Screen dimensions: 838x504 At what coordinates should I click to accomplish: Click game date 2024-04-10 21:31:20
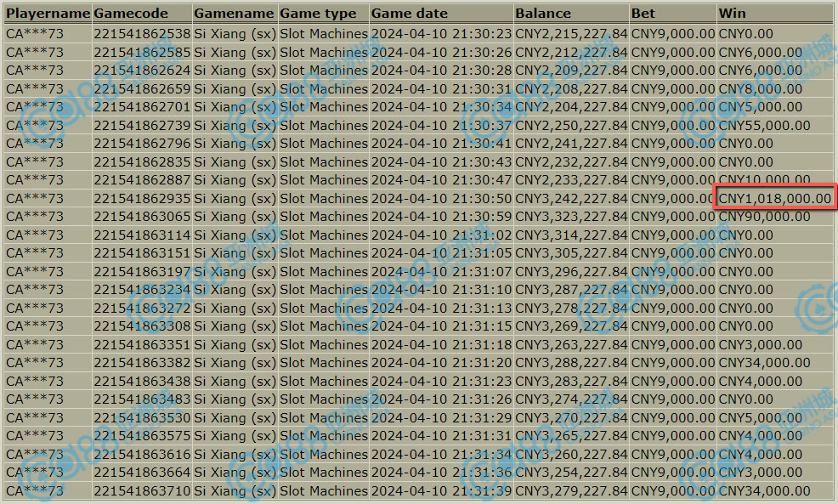click(x=441, y=363)
